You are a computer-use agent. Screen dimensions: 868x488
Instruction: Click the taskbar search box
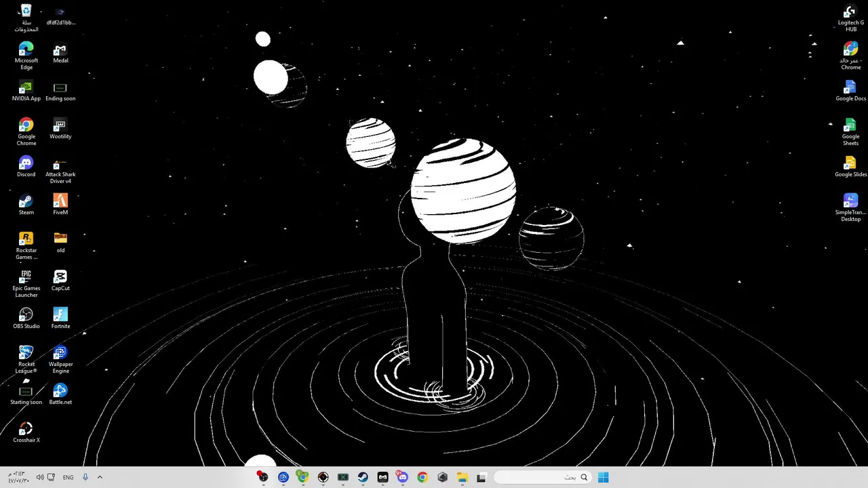pos(542,477)
